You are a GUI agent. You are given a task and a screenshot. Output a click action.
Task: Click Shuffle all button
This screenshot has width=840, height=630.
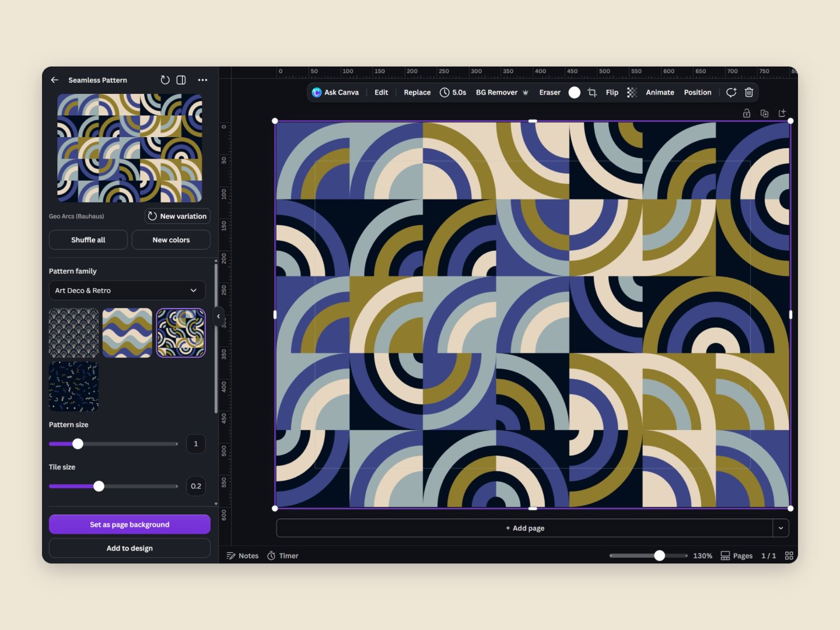(x=88, y=240)
